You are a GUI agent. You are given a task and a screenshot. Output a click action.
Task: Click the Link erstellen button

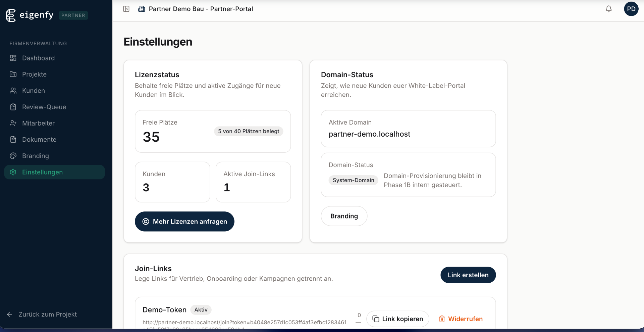tap(468, 275)
